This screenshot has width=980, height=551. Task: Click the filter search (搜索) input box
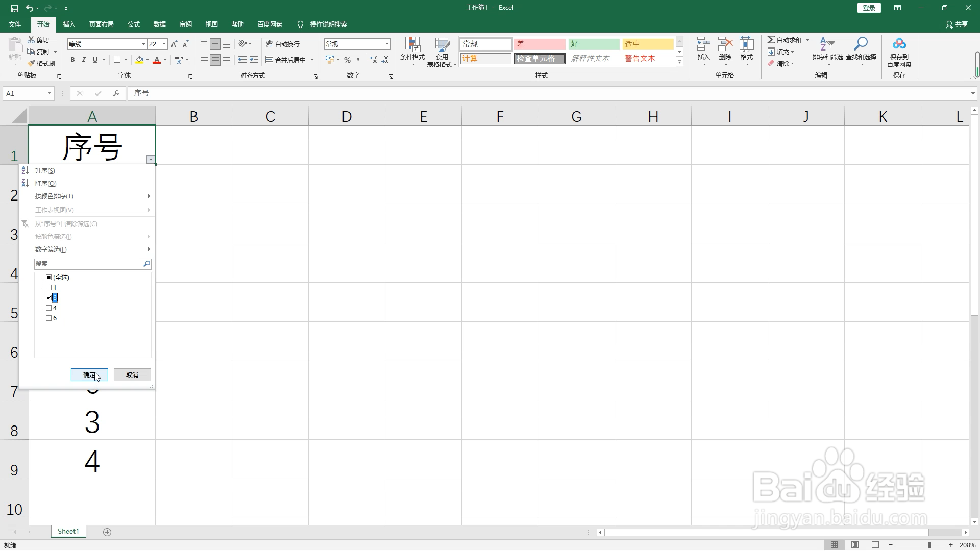88,264
